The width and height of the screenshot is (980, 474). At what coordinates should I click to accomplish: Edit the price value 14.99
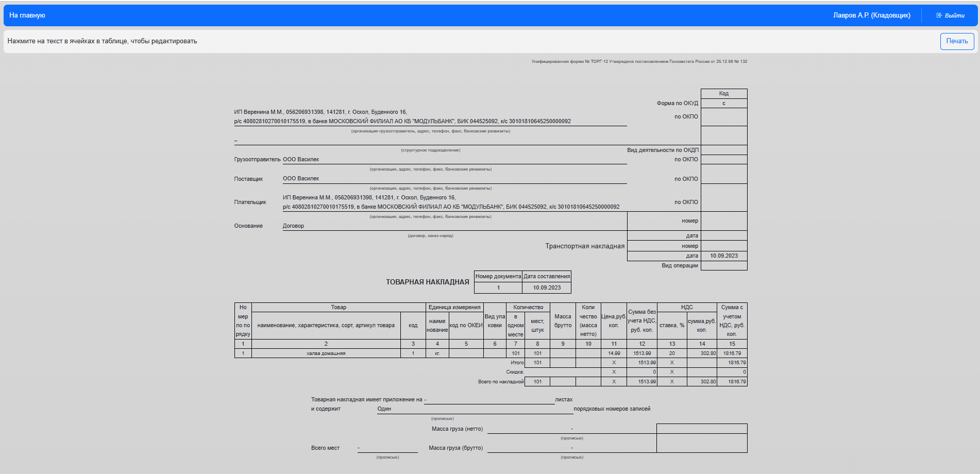(x=614, y=353)
